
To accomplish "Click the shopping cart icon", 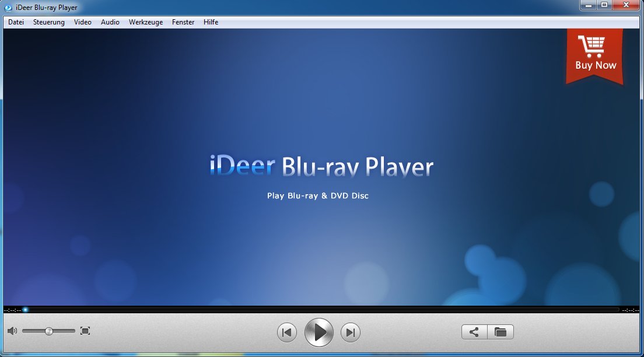I will coord(592,46).
